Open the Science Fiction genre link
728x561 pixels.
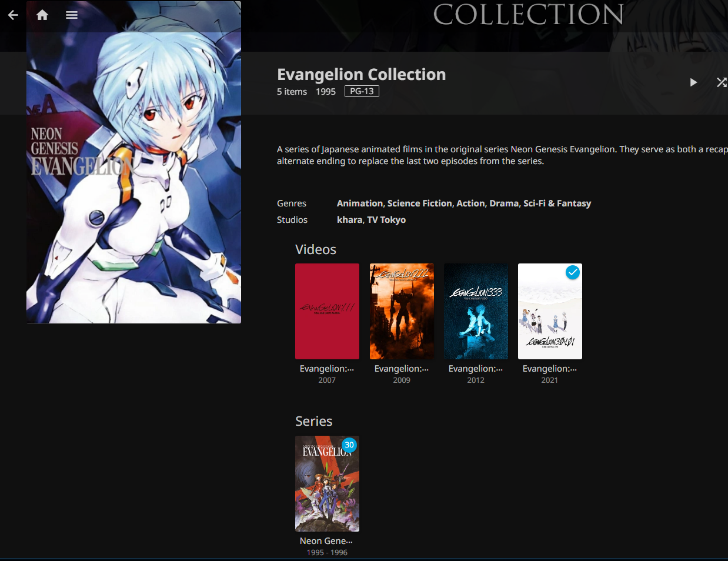pos(419,203)
